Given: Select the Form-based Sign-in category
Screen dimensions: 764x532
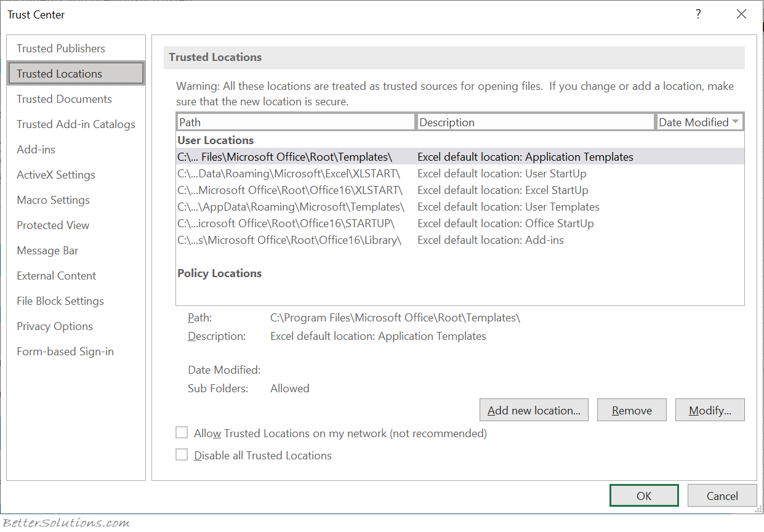Looking at the screenshot, I should point(65,351).
